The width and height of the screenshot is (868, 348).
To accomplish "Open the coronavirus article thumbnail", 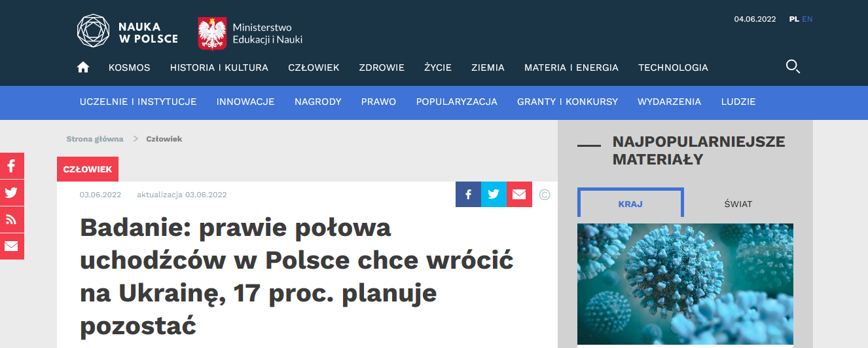I will coord(685,284).
